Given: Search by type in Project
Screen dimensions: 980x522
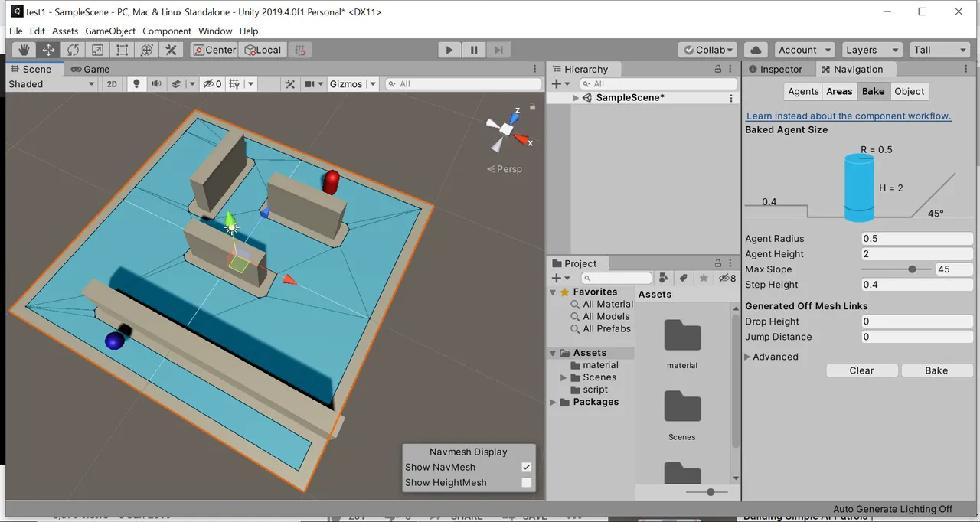Looking at the screenshot, I should click(663, 278).
